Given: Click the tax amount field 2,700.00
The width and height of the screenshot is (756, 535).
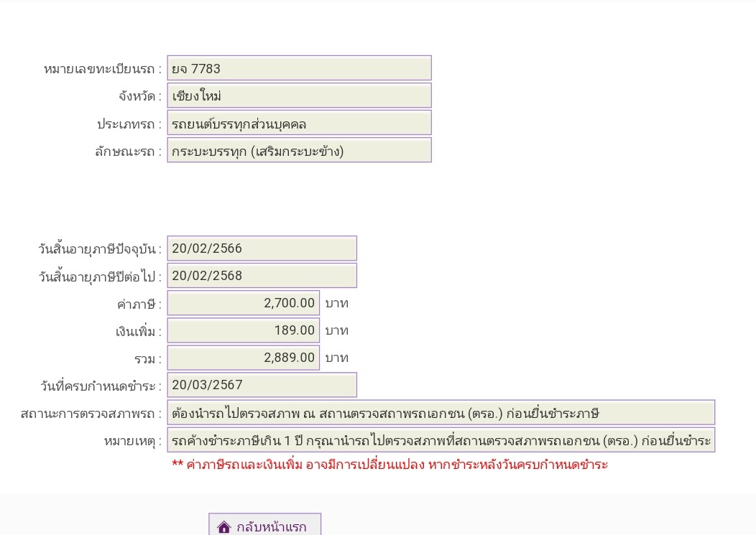Looking at the screenshot, I should [x=243, y=303].
